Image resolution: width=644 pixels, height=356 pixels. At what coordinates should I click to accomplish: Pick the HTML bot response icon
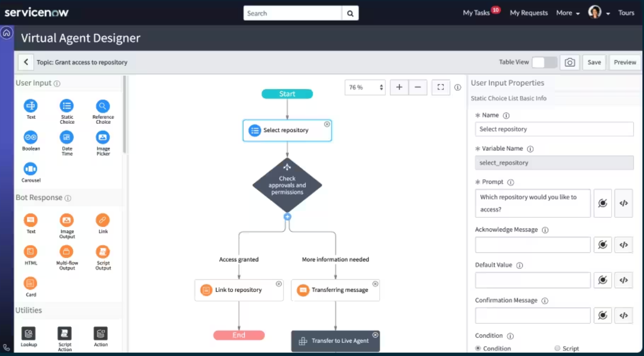click(x=31, y=252)
